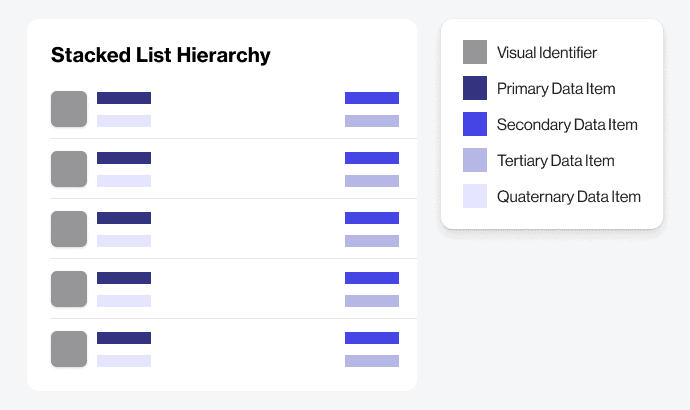The width and height of the screenshot is (690, 410).
Task: Click the "Visual Identifier" legend label
Action: coord(546,52)
